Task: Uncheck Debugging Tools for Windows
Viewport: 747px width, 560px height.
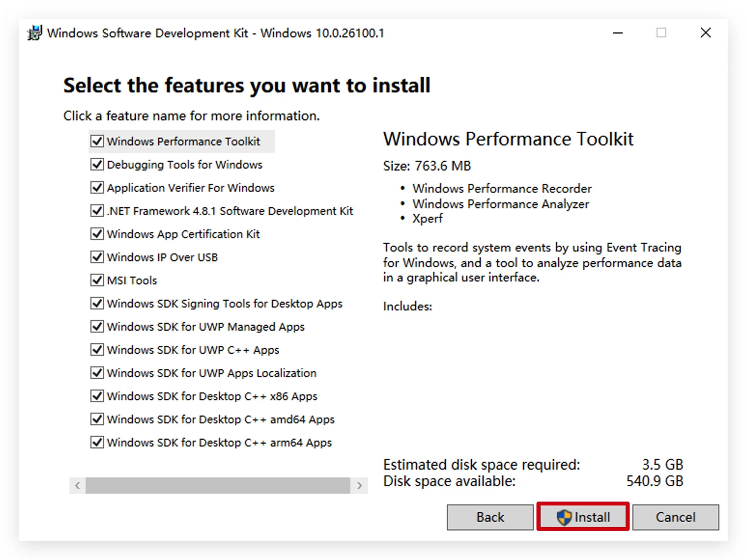Action: click(x=97, y=164)
